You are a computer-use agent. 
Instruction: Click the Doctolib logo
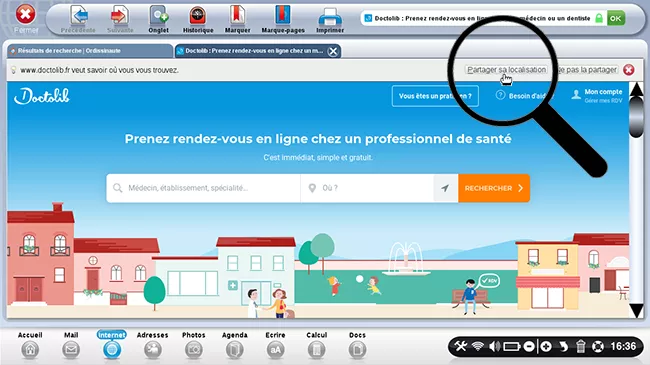pyautogui.click(x=41, y=96)
